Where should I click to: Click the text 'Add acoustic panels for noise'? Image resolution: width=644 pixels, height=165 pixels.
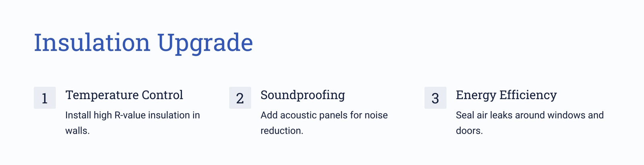[x=324, y=115]
